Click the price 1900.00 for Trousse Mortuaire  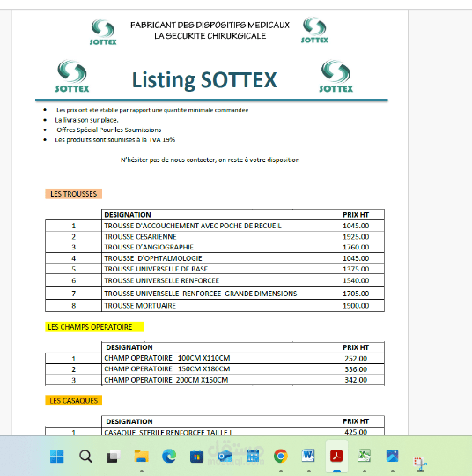(x=356, y=306)
